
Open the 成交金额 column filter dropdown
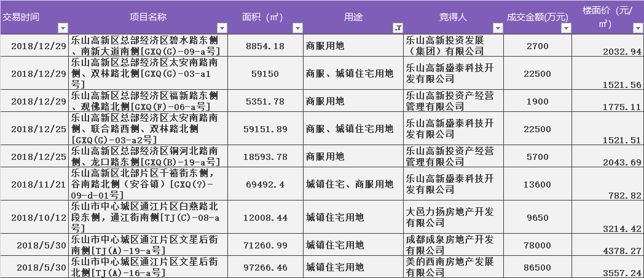(x=566, y=28)
